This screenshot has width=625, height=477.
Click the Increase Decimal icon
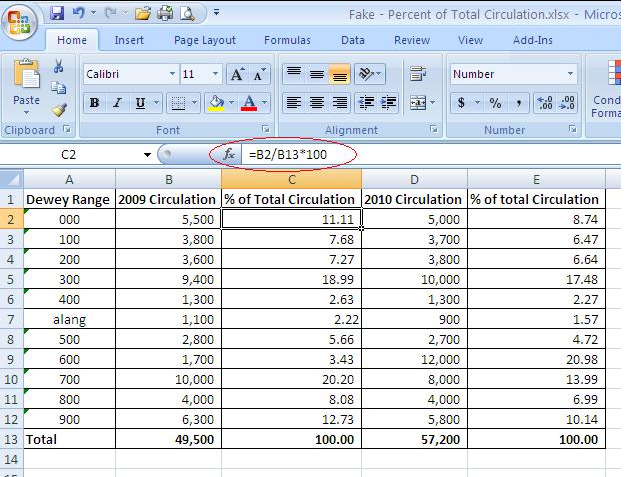pos(545,103)
